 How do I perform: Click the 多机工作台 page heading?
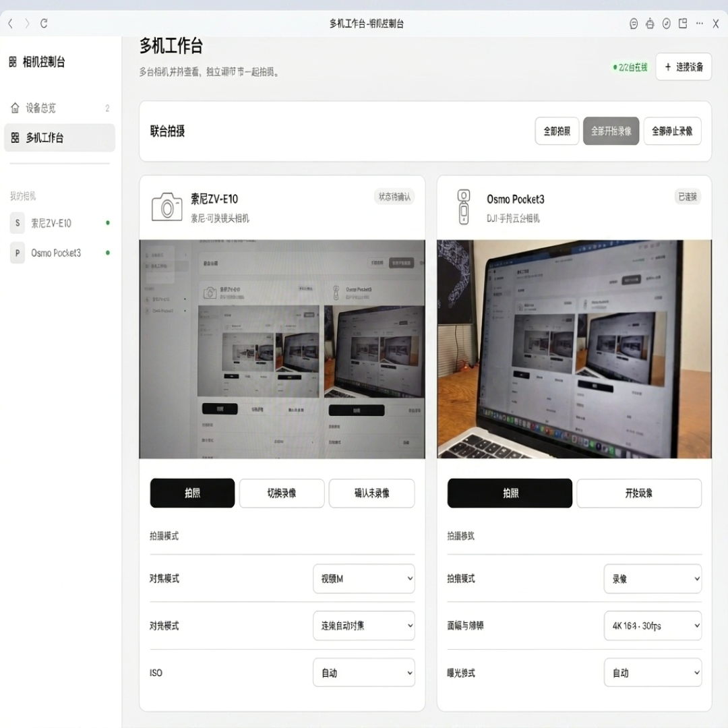coord(171,46)
